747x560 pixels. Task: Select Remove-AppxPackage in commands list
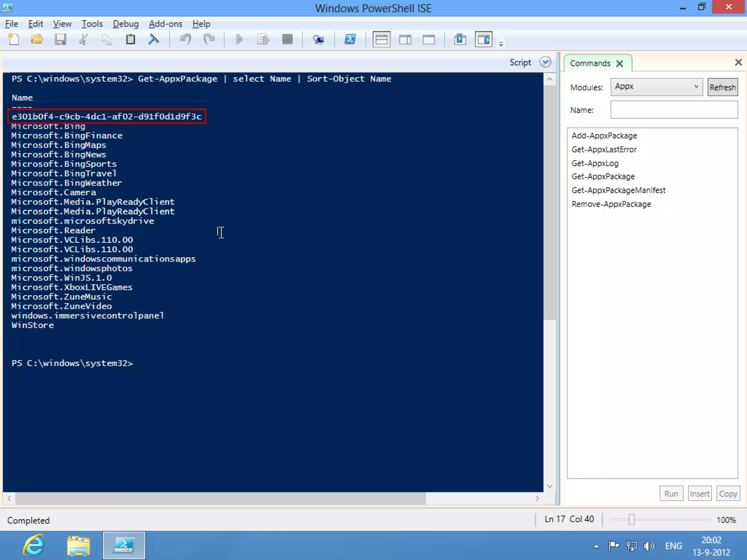tap(611, 204)
